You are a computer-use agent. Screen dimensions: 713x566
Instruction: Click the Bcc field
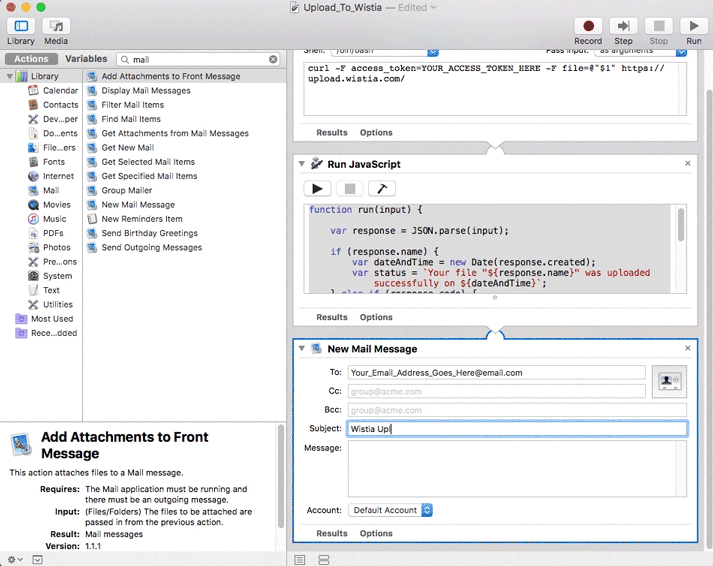point(517,410)
